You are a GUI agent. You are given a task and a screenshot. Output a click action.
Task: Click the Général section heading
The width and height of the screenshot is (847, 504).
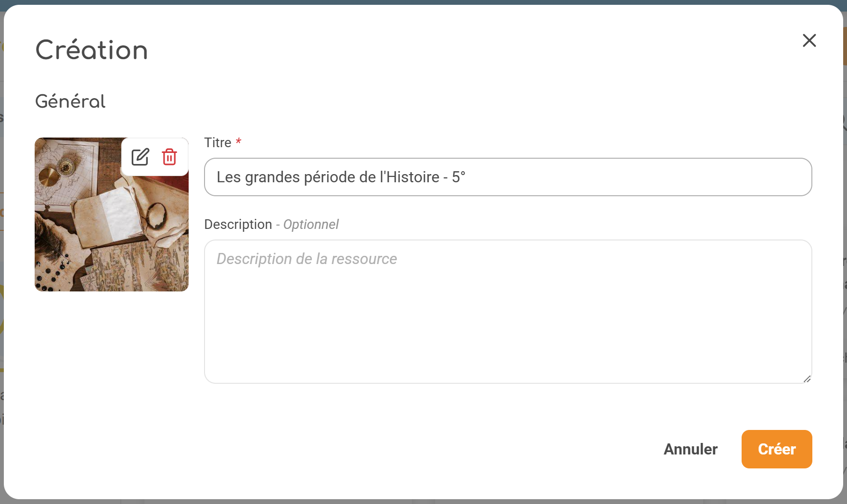pyautogui.click(x=70, y=101)
